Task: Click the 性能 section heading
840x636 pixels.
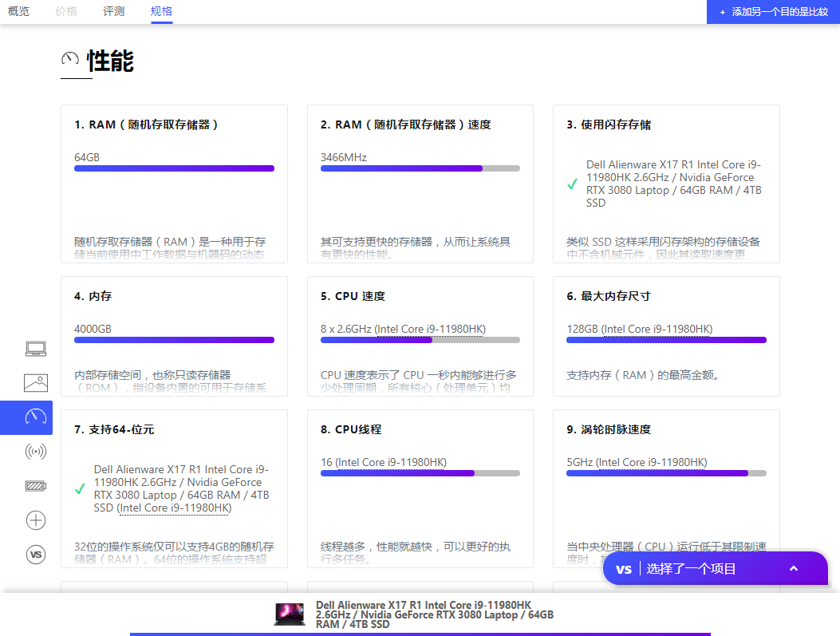Action: (x=110, y=61)
